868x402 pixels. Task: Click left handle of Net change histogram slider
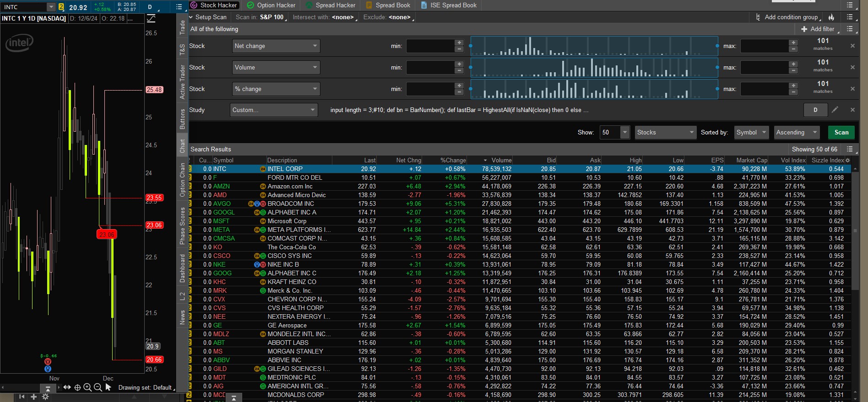tap(471, 46)
